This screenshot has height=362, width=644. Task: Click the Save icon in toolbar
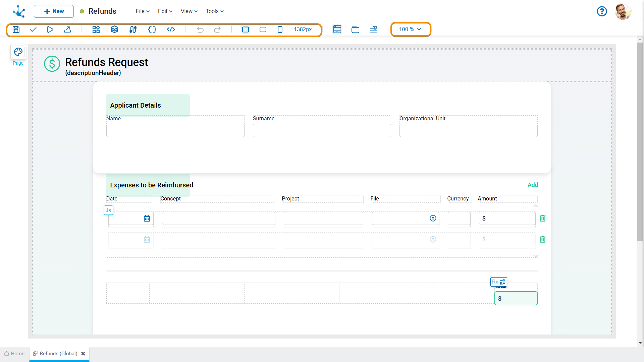pos(16,29)
